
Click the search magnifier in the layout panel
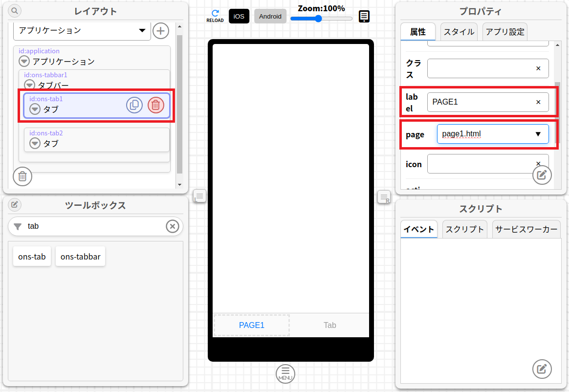point(15,11)
